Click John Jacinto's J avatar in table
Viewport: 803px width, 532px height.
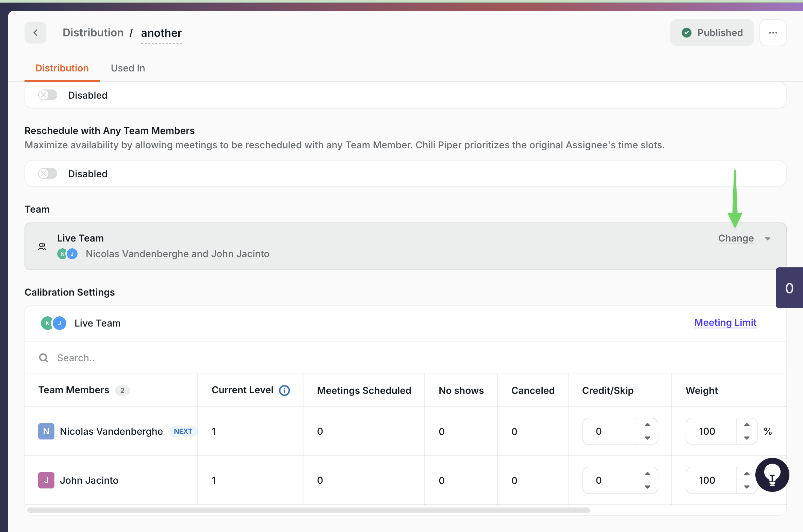tap(46, 480)
